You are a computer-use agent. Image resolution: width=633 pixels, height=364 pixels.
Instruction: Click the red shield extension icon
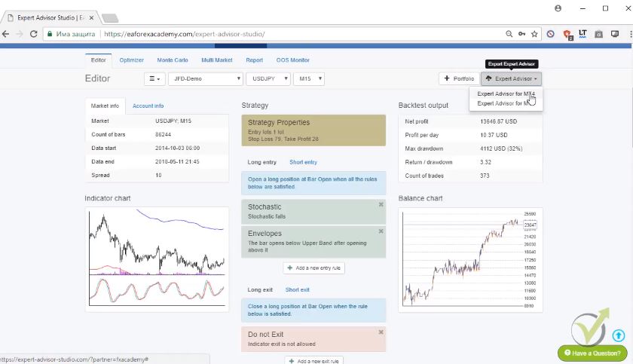tap(567, 35)
